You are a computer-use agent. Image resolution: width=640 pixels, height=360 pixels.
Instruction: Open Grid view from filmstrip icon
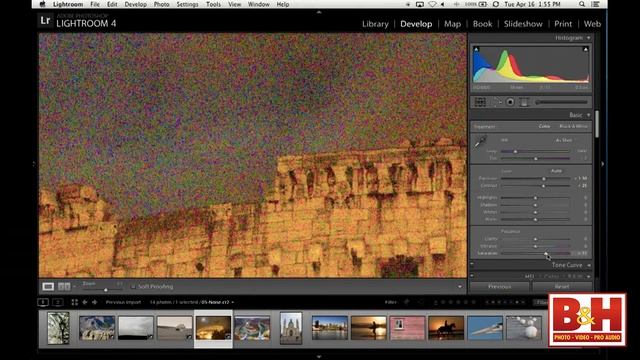click(x=74, y=302)
